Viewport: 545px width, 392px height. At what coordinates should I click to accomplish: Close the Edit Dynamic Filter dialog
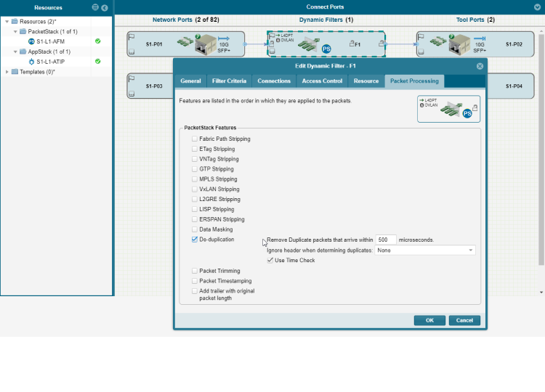click(x=480, y=66)
